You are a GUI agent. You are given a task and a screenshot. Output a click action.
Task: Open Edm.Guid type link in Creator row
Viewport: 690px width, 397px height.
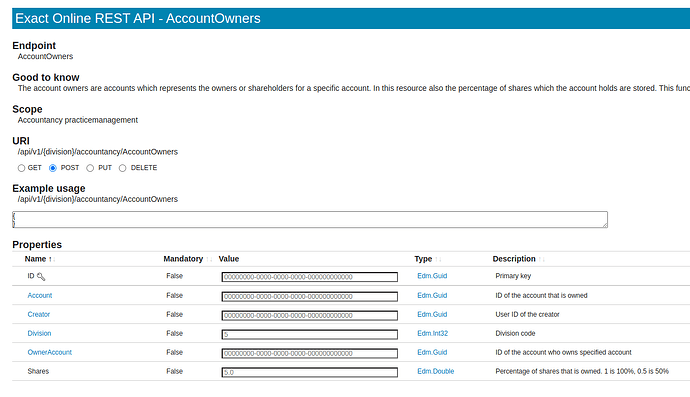pos(432,314)
